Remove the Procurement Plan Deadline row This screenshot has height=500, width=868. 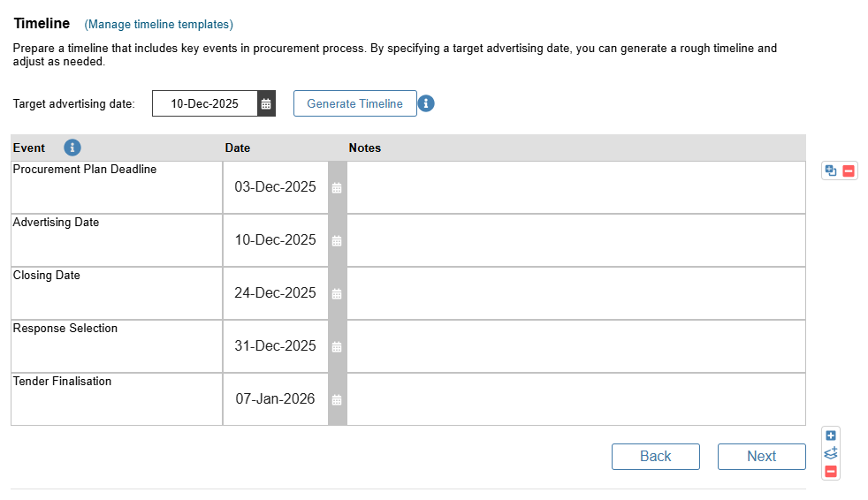click(x=848, y=170)
